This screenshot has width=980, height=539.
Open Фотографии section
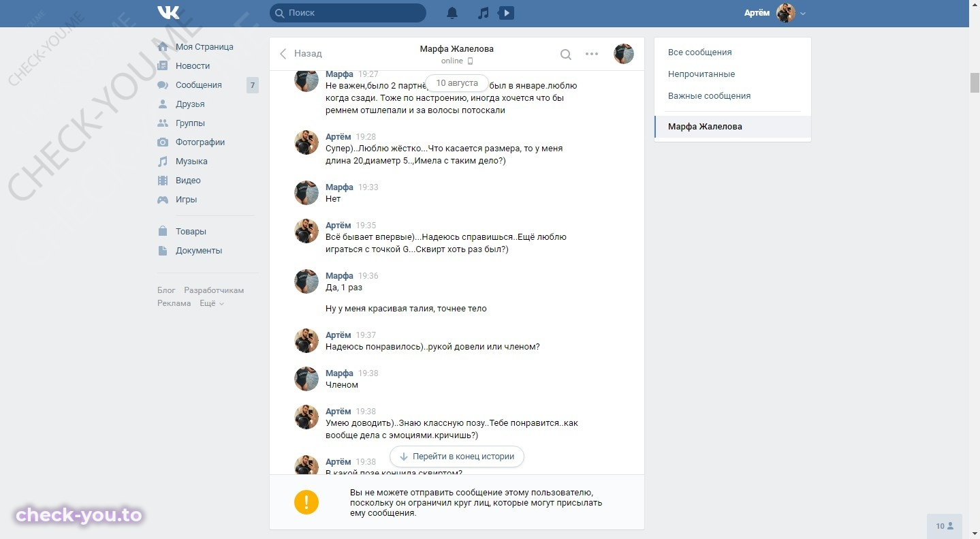click(200, 142)
